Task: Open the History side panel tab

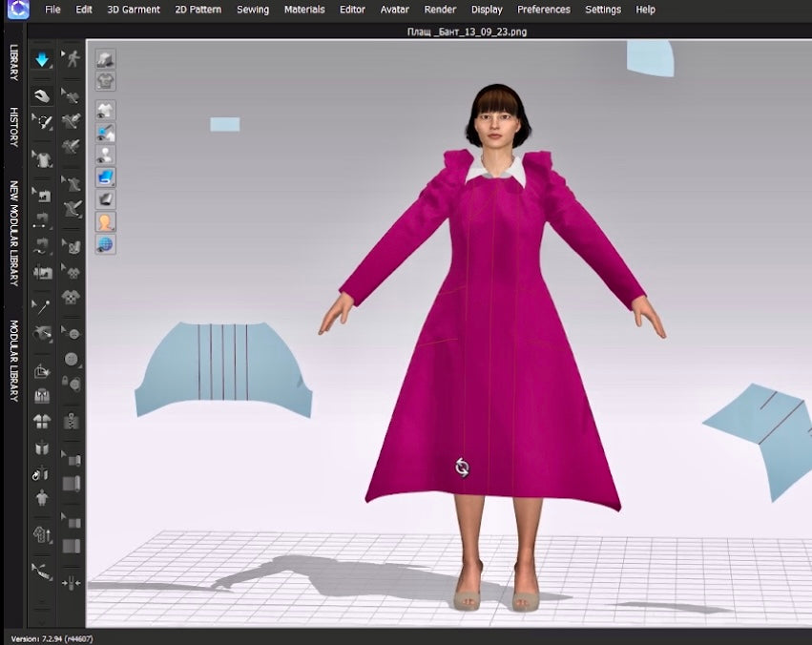Action: (x=13, y=127)
